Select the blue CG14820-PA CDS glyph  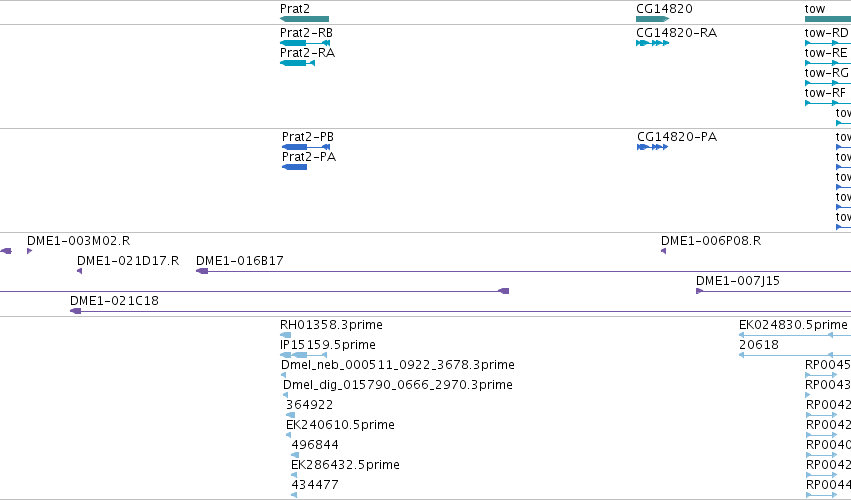(x=652, y=147)
